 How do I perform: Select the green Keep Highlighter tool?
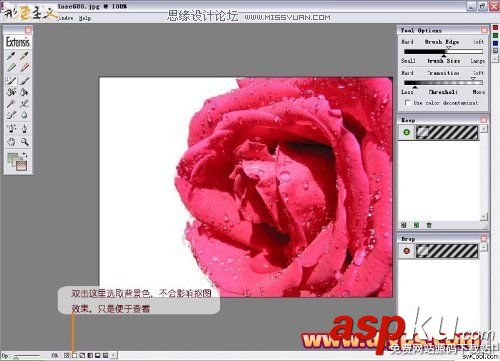pyautogui.click(x=11, y=68)
